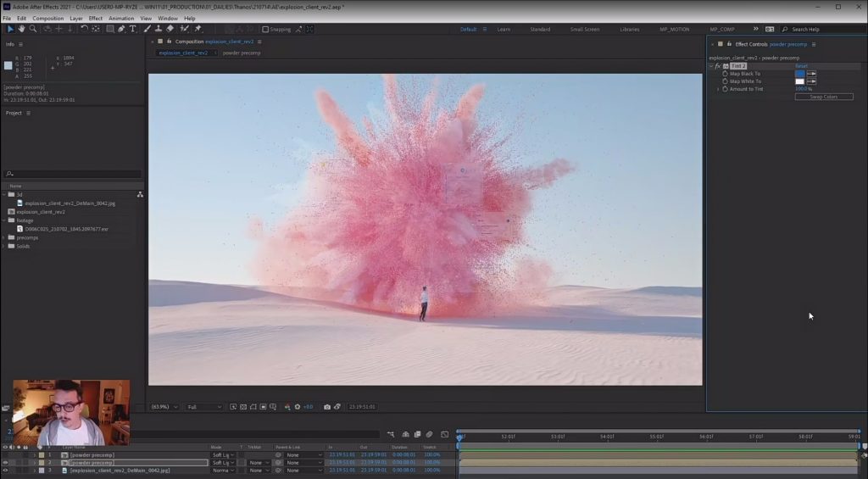The image size is (868, 479).
Task: Select the Horizontal Type tool
Action: (133, 29)
